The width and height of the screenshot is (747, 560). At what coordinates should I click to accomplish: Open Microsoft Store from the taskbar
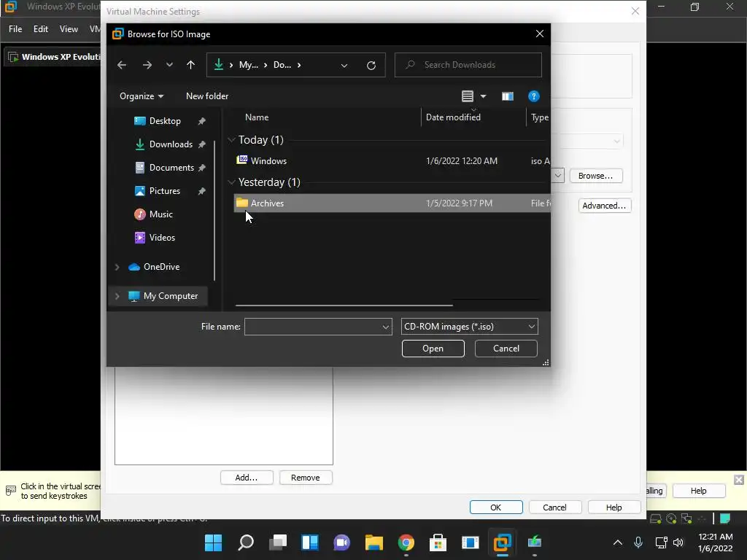tap(438, 542)
